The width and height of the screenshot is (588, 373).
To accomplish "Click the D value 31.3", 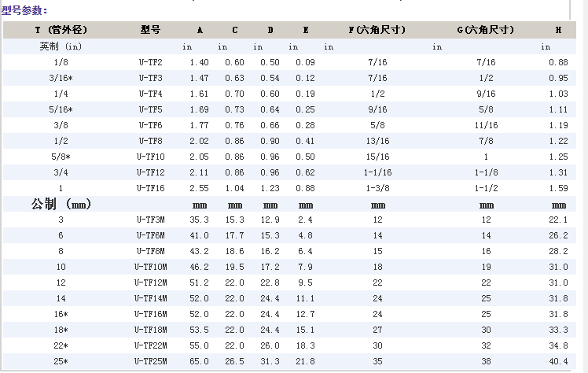I will [270, 362].
